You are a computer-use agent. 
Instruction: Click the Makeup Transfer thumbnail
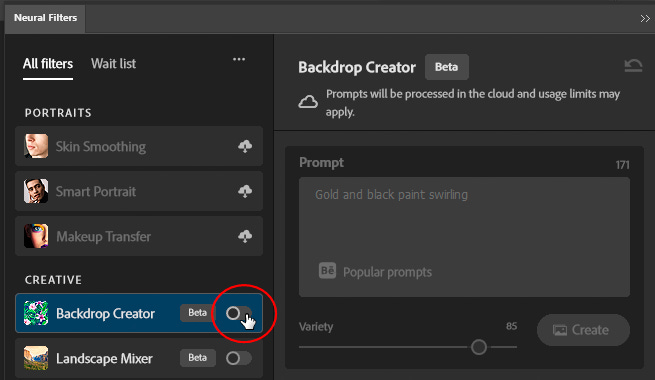pos(36,236)
